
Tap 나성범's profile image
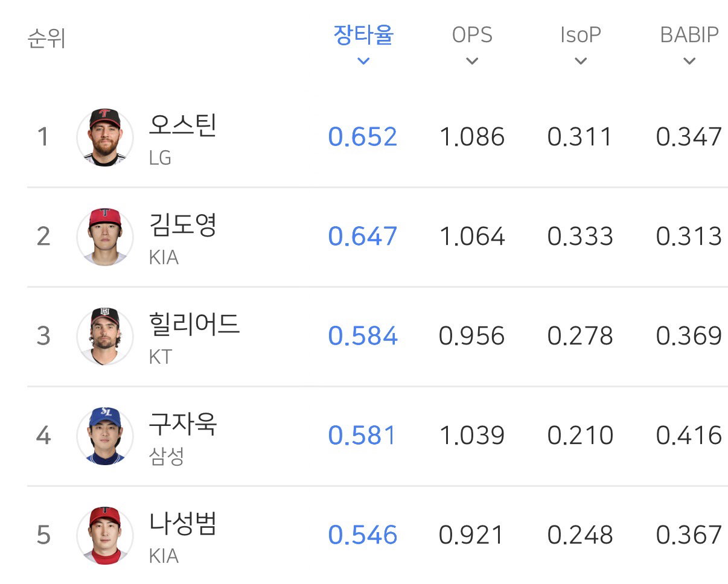(105, 536)
